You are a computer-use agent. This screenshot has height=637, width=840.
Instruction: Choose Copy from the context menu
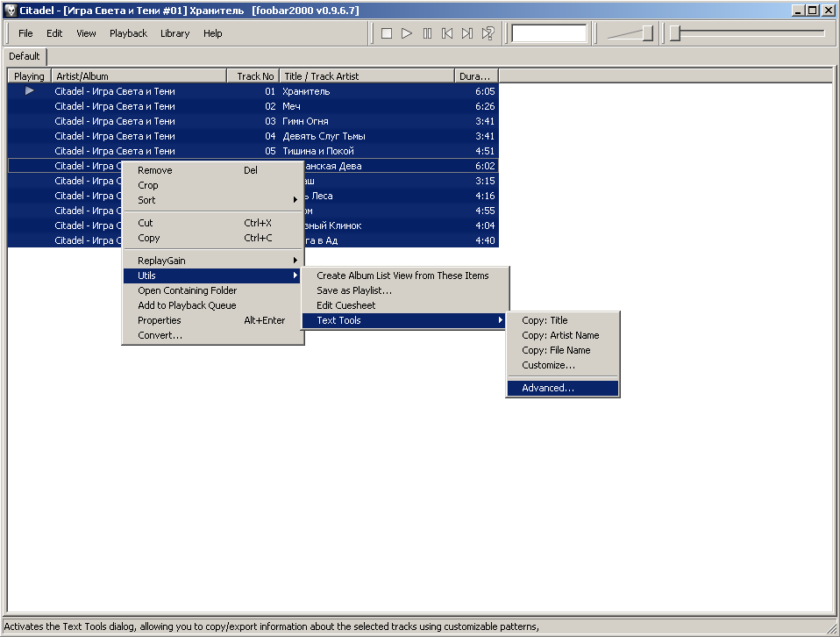(213, 238)
